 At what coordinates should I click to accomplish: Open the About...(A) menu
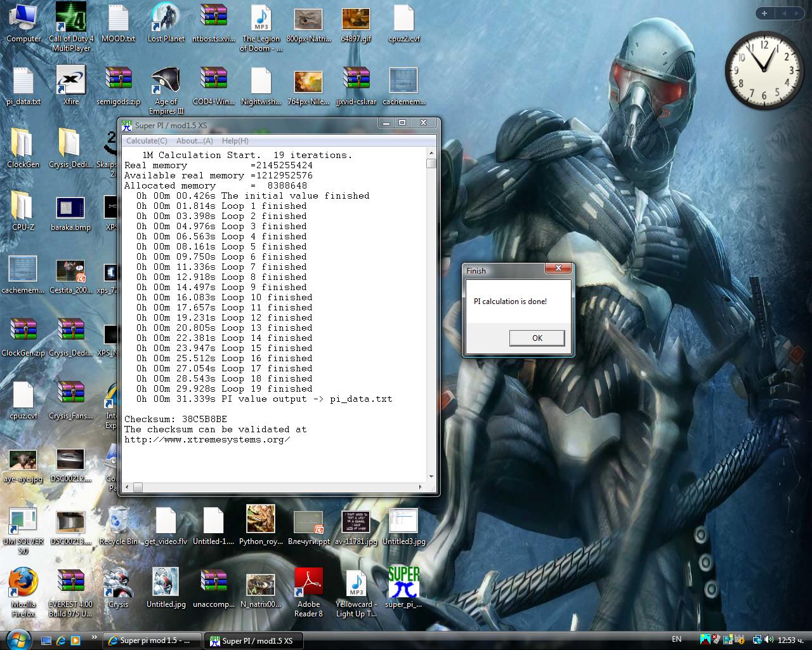[194, 141]
